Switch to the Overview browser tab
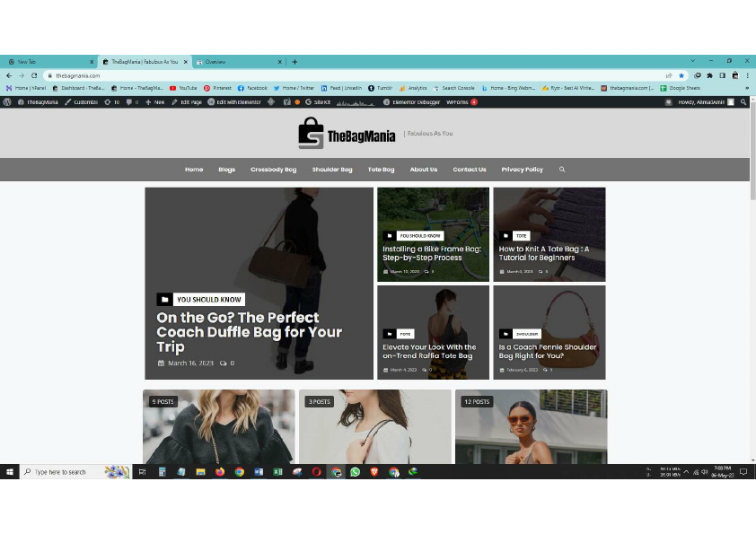The height and width of the screenshot is (534, 756). (x=215, y=62)
